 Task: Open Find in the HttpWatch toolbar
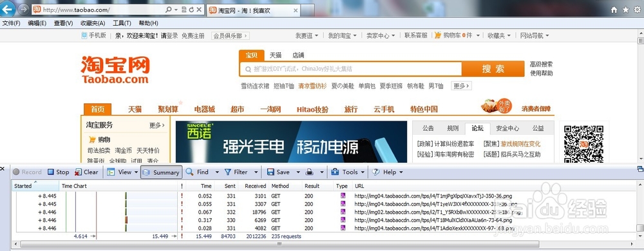coord(197,172)
